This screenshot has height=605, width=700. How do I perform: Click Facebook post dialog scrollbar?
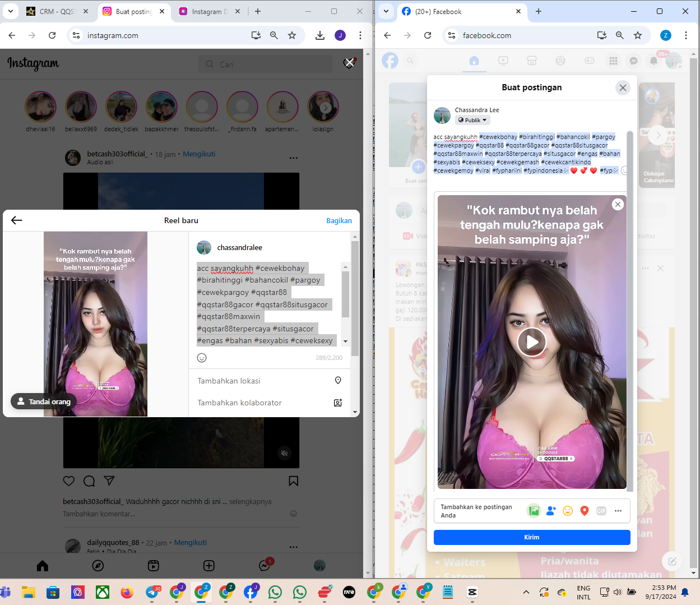[x=629, y=311]
